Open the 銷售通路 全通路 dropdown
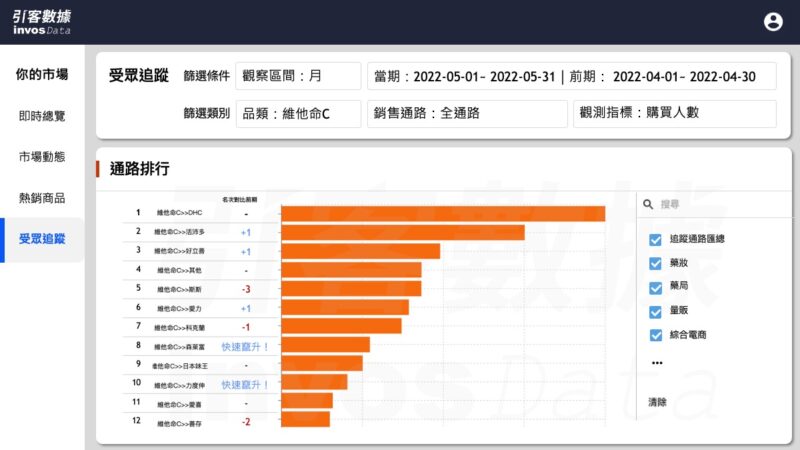This screenshot has width=800, height=450. tap(465, 113)
